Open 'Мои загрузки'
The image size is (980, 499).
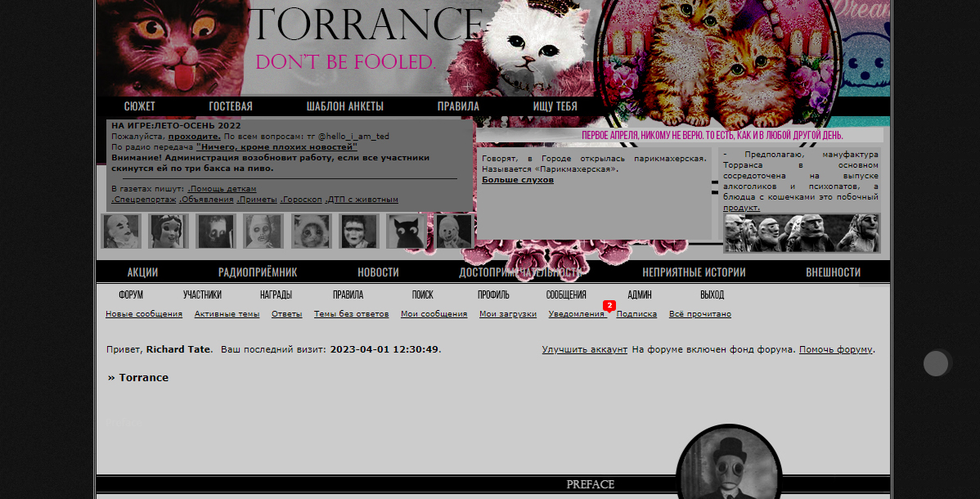click(x=507, y=314)
